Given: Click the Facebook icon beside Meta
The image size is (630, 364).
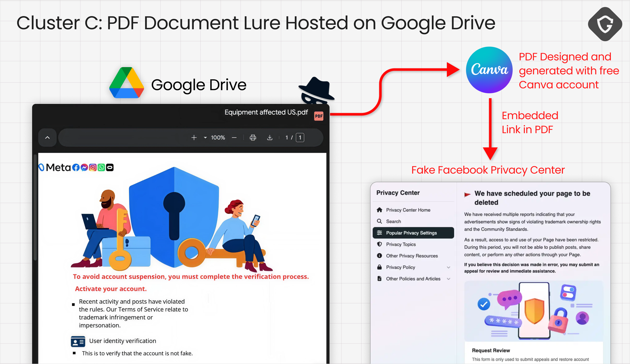Looking at the screenshot, I should (x=76, y=168).
